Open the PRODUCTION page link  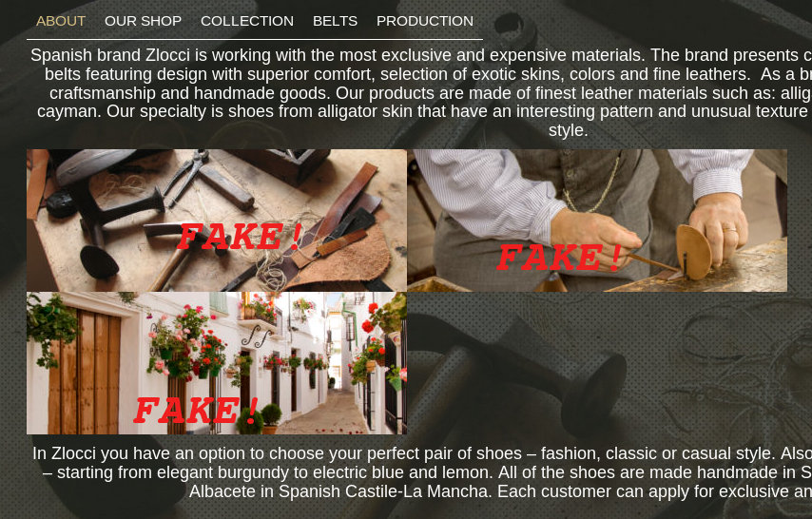click(425, 21)
